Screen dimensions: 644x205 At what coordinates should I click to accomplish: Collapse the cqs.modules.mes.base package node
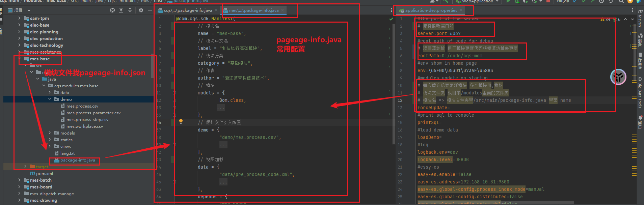pyautogui.click(x=44, y=86)
